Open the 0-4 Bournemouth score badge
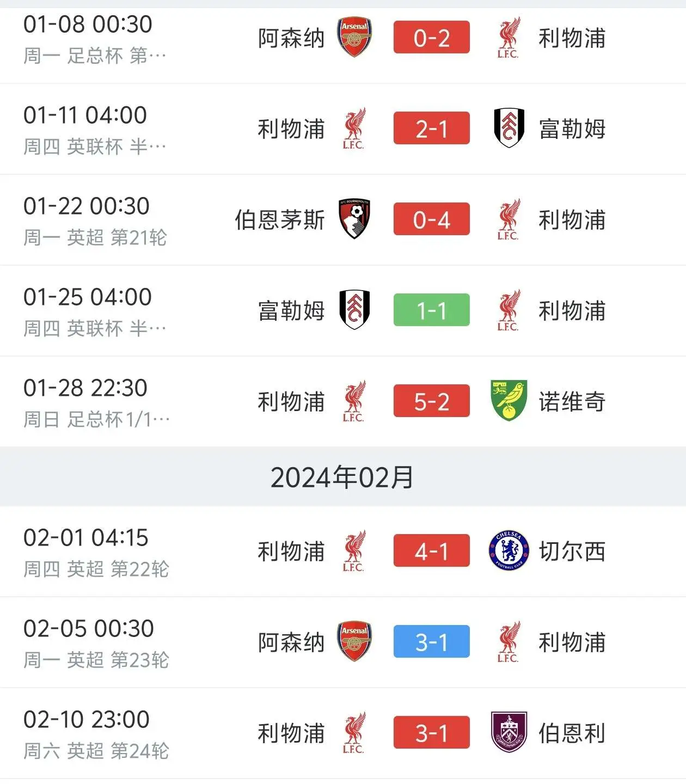Image resolution: width=686 pixels, height=784 pixels. (432, 219)
